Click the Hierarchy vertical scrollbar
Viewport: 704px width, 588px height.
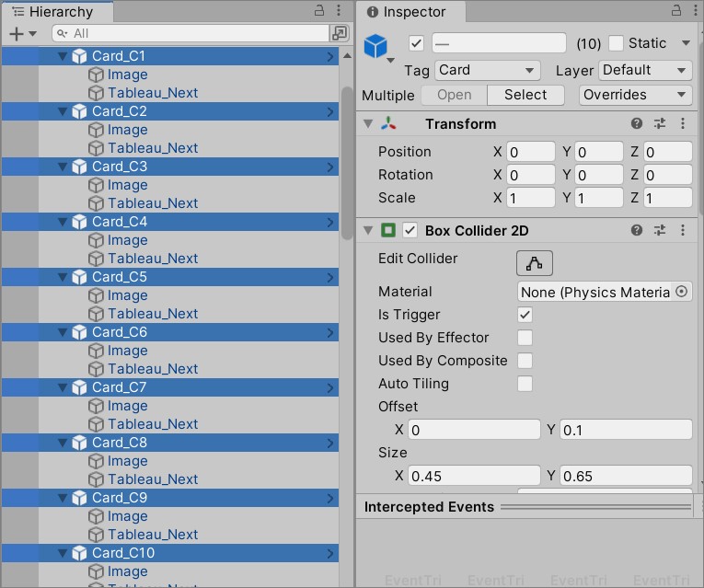click(x=347, y=164)
